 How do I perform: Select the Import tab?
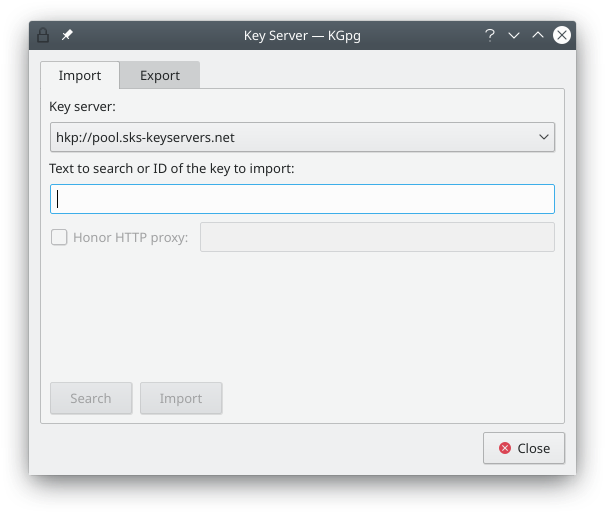tap(80, 75)
